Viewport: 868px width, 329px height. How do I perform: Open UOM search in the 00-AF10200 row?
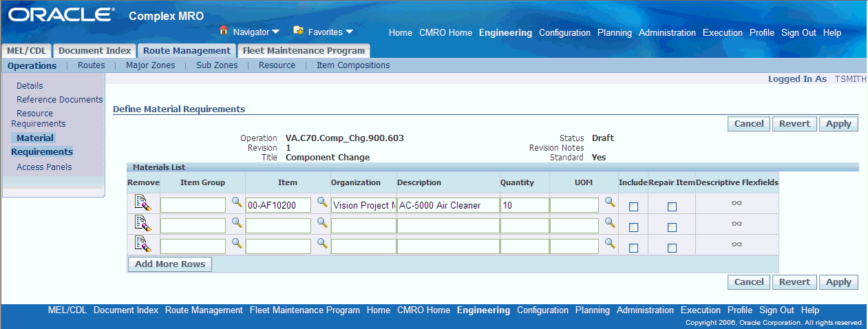click(609, 202)
